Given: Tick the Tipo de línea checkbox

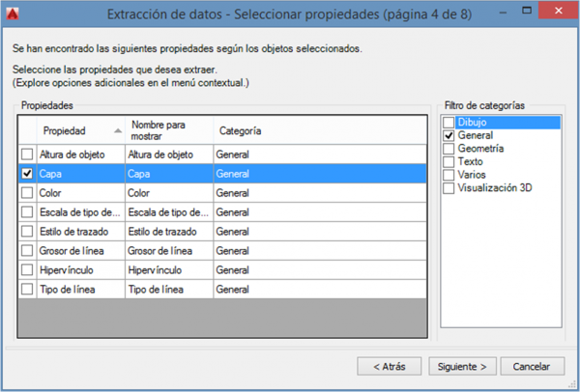Looking at the screenshot, I should (x=27, y=290).
